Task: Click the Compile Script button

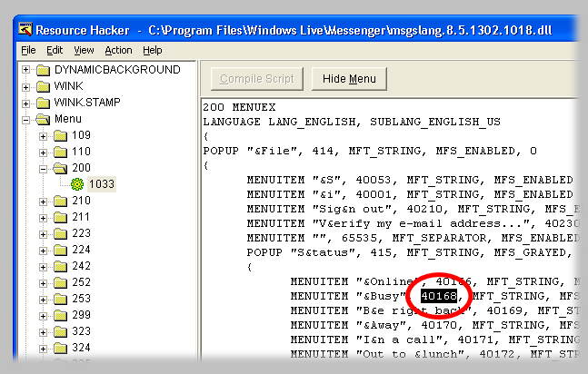Action: point(257,79)
